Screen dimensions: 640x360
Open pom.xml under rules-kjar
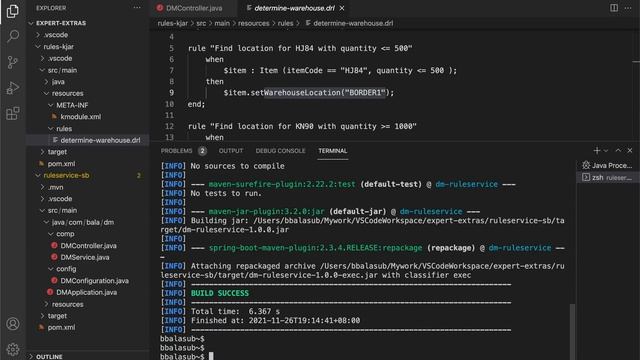point(61,164)
